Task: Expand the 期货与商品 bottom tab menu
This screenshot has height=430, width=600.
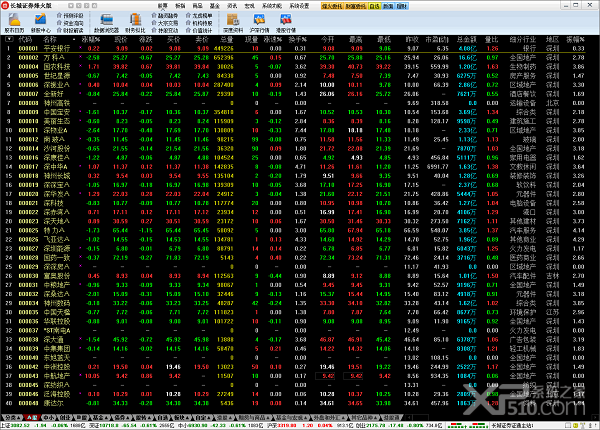Action: pos(254,417)
